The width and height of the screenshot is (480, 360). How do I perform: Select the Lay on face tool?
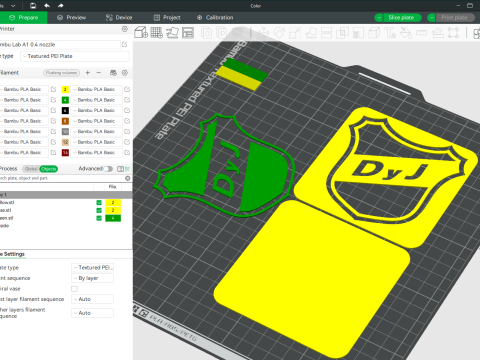[x=311, y=33]
